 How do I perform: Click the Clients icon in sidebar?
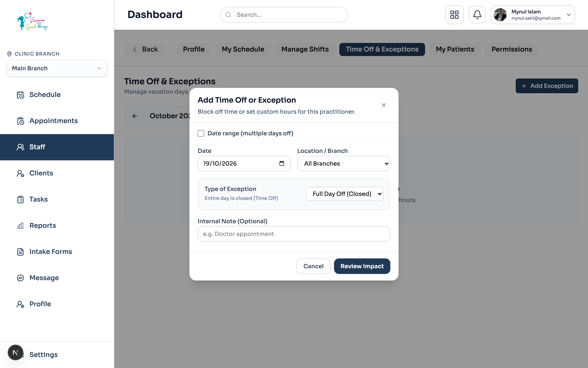pyautogui.click(x=20, y=173)
